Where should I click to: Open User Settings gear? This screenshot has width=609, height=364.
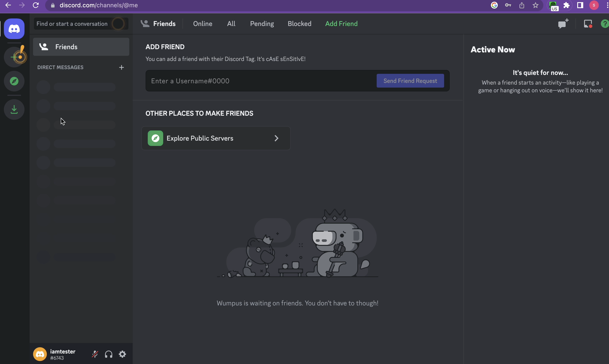coord(122,354)
